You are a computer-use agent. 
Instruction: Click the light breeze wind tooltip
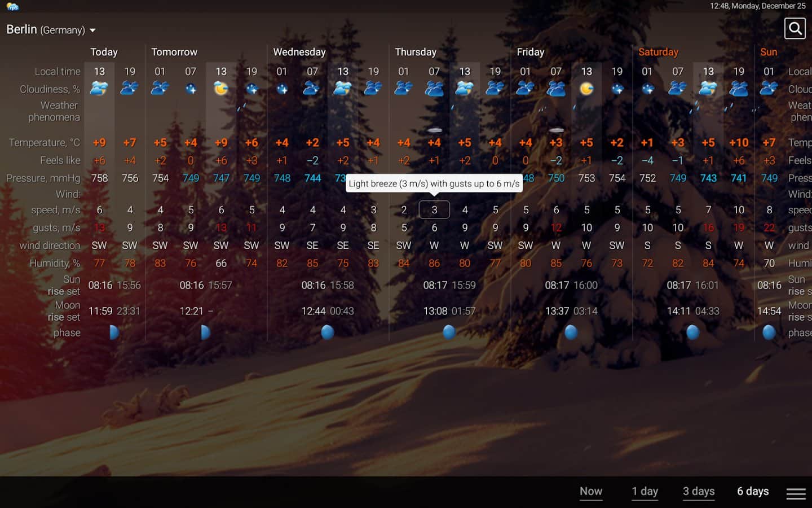point(434,183)
